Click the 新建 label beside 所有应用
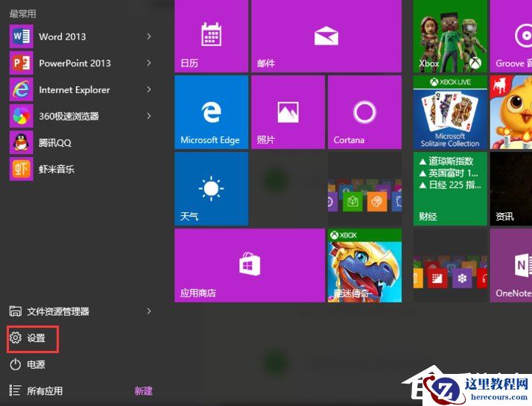This screenshot has width=532, height=406. [x=143, y=391]
